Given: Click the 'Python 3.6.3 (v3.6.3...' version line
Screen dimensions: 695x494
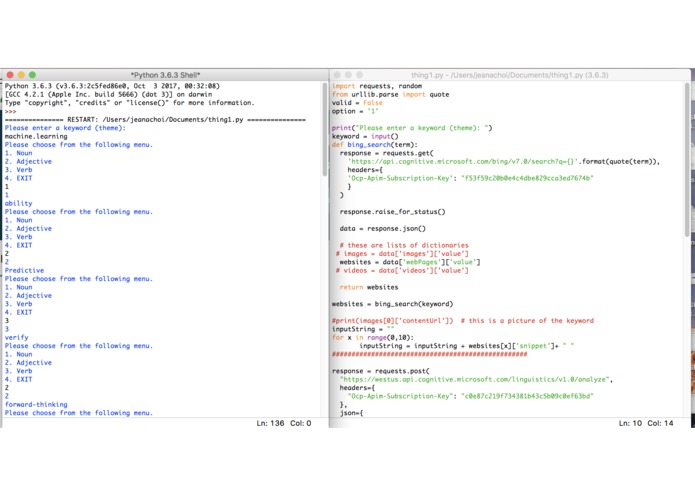Looking at the screenshot, I should click(112, 86).
